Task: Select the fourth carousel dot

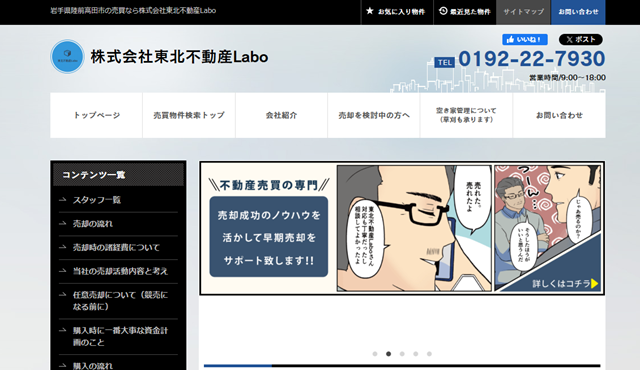Action: tap(416, 354)
